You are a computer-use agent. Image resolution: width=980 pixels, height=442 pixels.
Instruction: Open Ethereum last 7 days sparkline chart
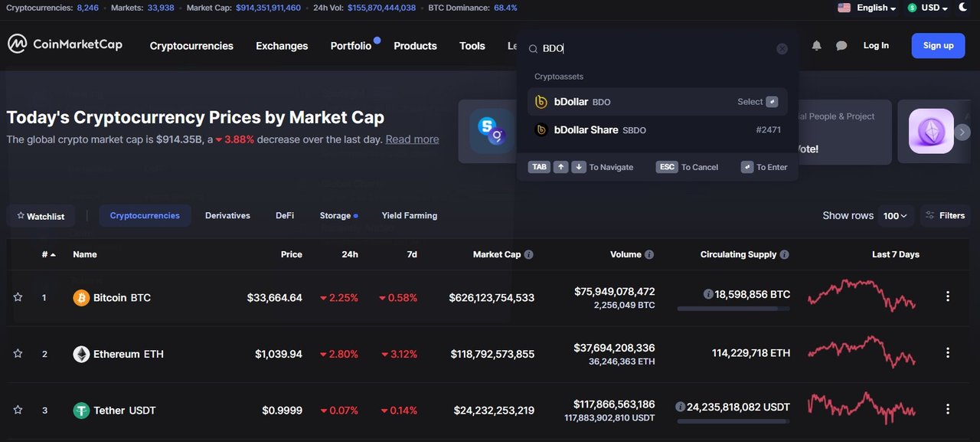coord(861,352)
